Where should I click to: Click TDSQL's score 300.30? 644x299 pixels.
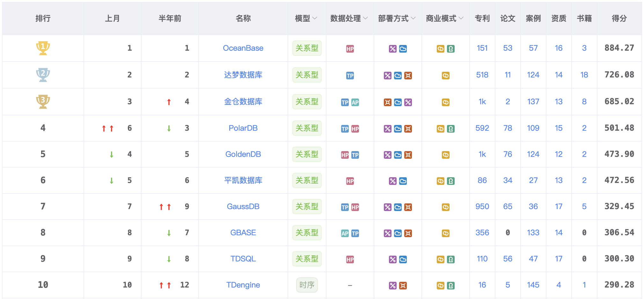pyautogui.click(x=619, y=259)
